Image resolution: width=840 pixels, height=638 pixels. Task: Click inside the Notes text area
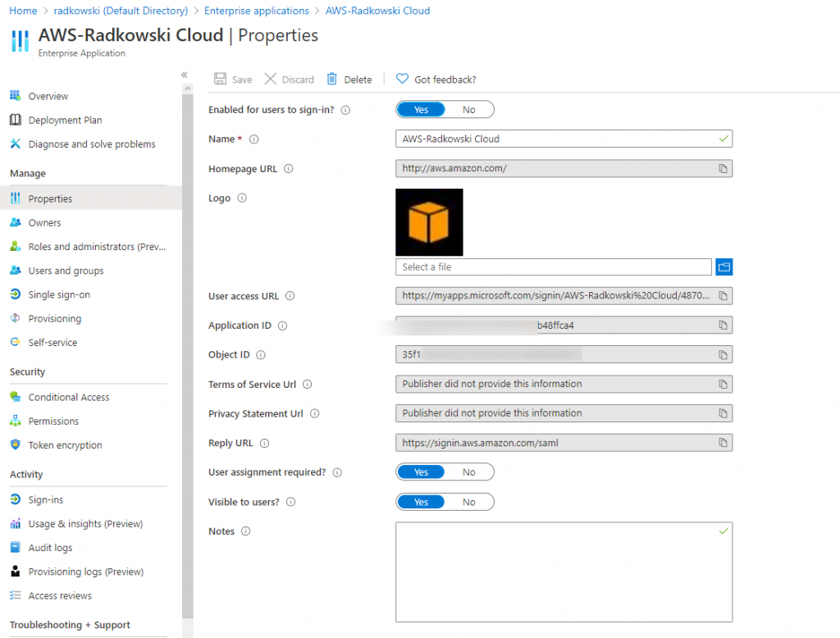564,572
